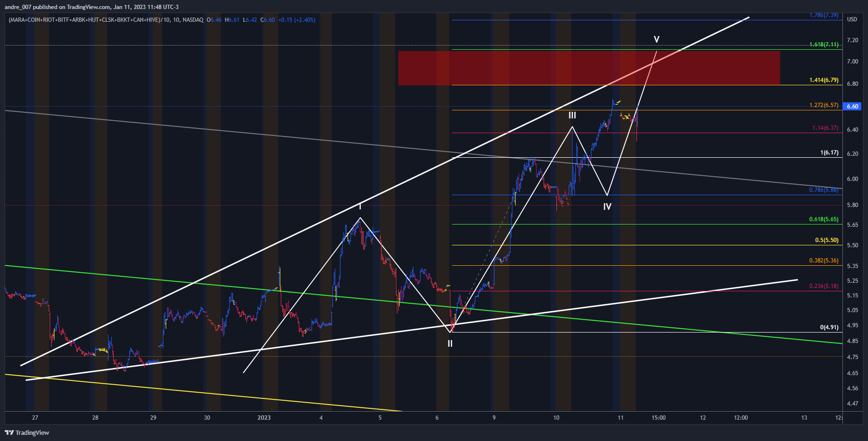Screen dimensions: 868x441
Task: Click the 10 date on the time axis
Action: coord(556,418)
